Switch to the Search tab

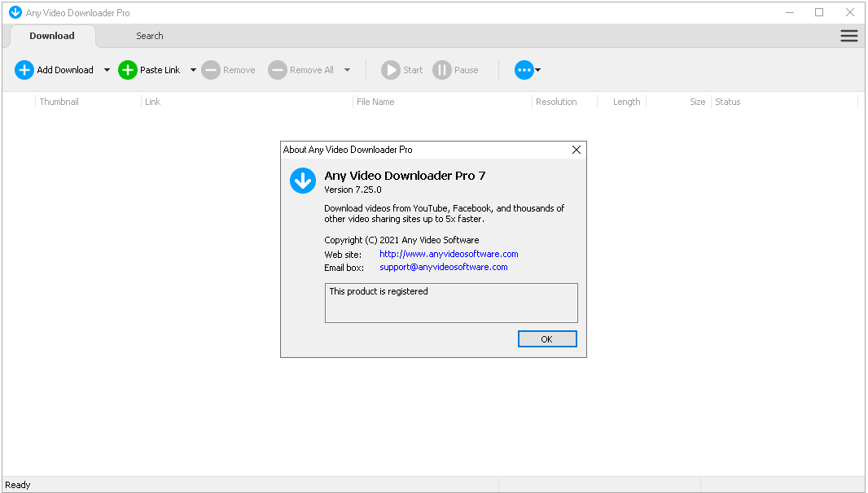150,36
